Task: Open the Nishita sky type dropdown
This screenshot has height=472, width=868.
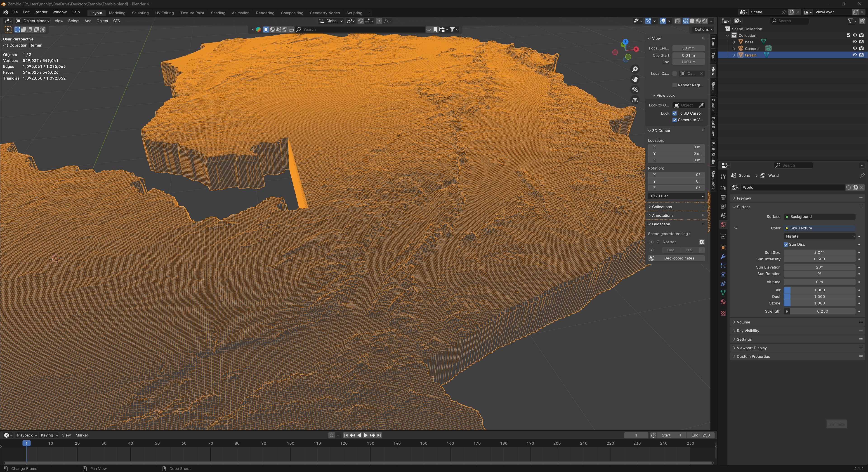Action: (819, 236)
